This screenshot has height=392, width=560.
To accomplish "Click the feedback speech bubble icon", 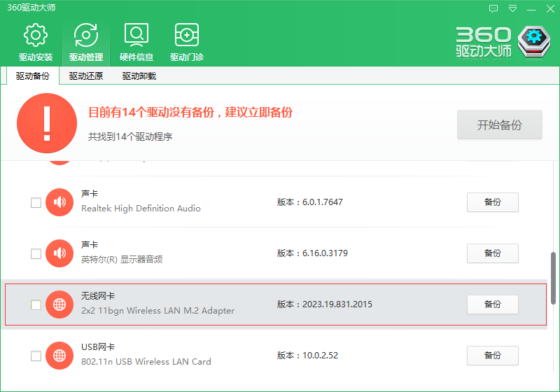I will (x=494, y=8).
